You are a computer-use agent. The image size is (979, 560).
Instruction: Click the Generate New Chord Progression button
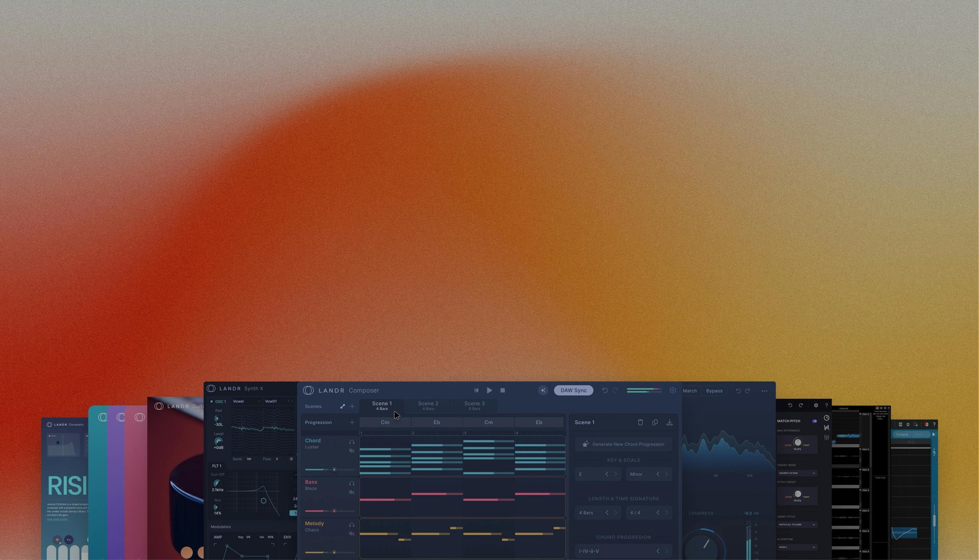(x=623, y=444)
